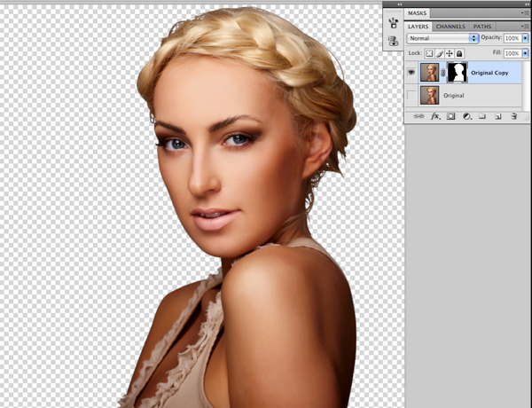
Task: Open the Fill slider dropdown arrow
Action: tap(526, 53)
